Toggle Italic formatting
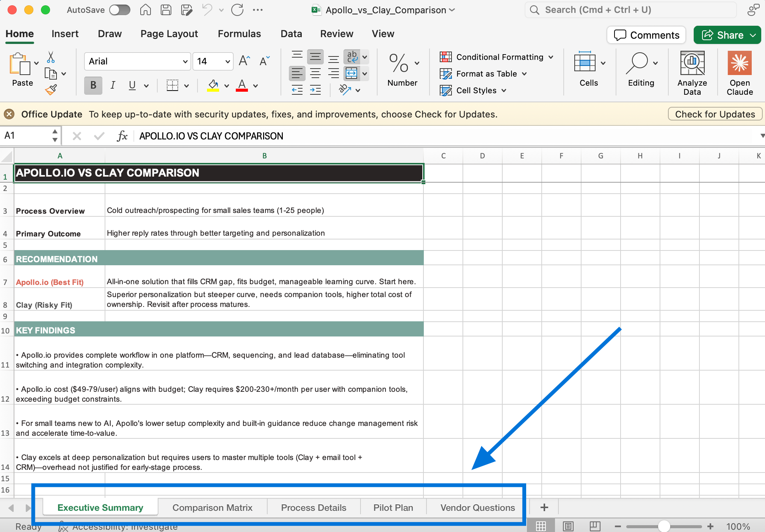 click(x=113, y=86)
